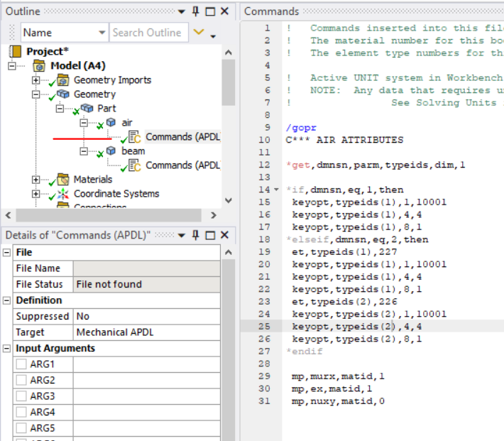Expand the Materials tree node
504x441 pixels.
coord(35,180)
